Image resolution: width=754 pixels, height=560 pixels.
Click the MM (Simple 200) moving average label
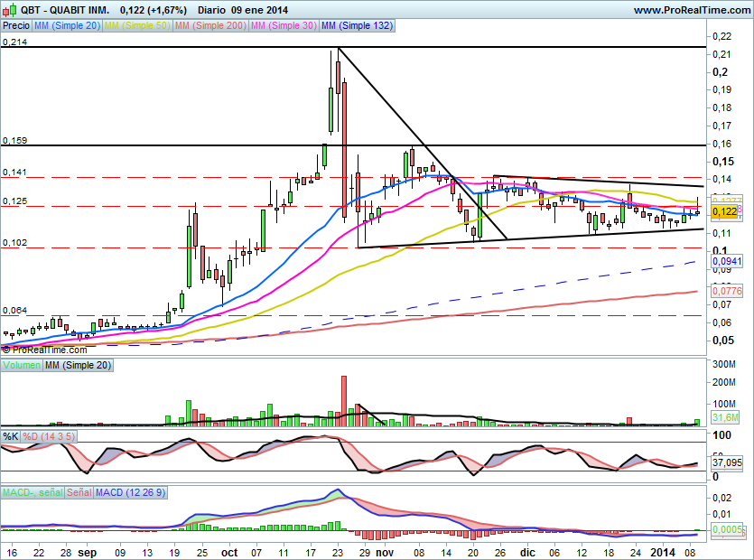tap(208, 26)
